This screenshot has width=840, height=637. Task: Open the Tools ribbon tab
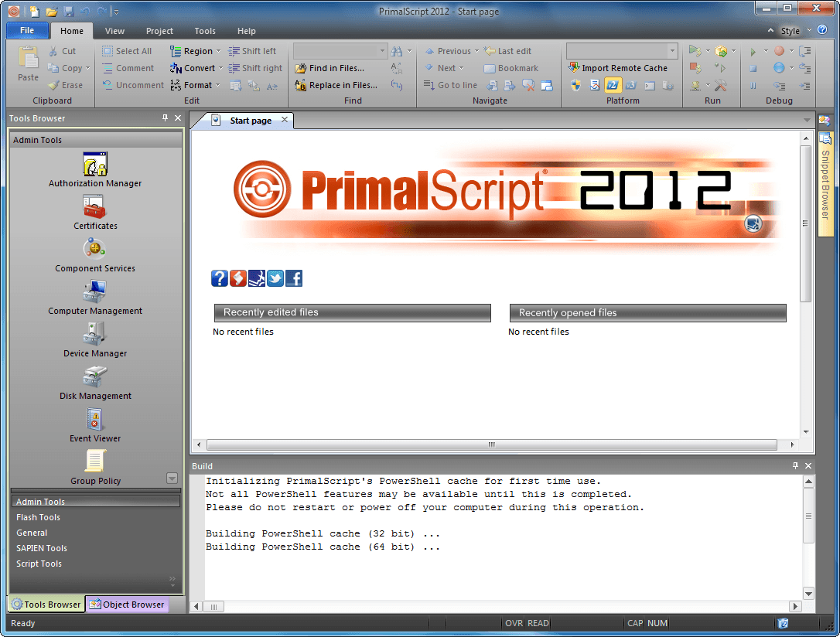click(x=205, y=31)
